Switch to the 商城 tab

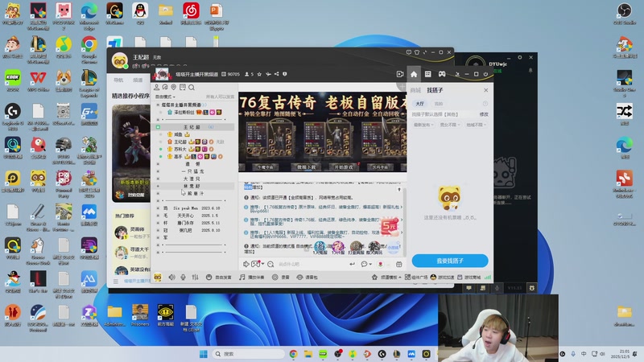click(x=415, y=90)
